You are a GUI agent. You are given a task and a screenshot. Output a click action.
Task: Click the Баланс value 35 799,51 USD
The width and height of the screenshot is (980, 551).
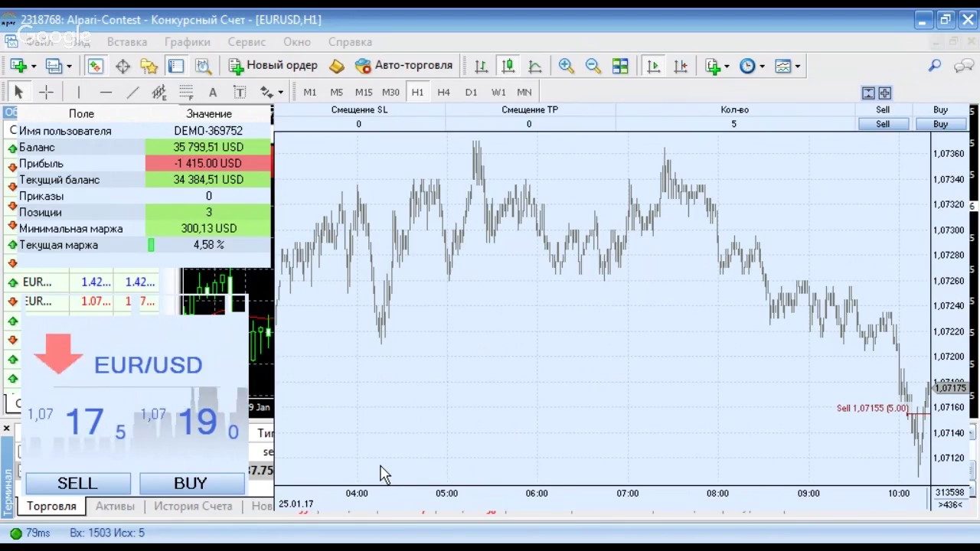click(208, 147)
